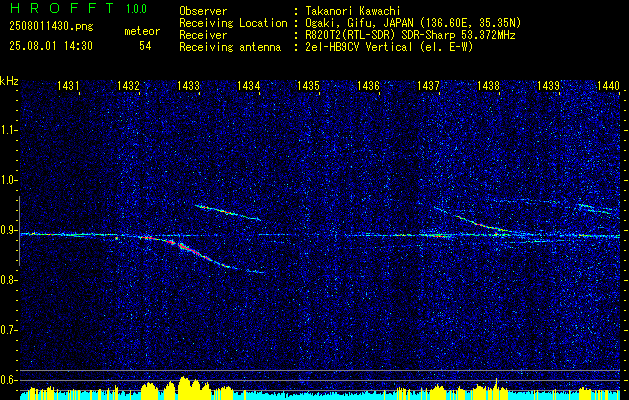Click the 1439 time axis marker

point(548,85)
